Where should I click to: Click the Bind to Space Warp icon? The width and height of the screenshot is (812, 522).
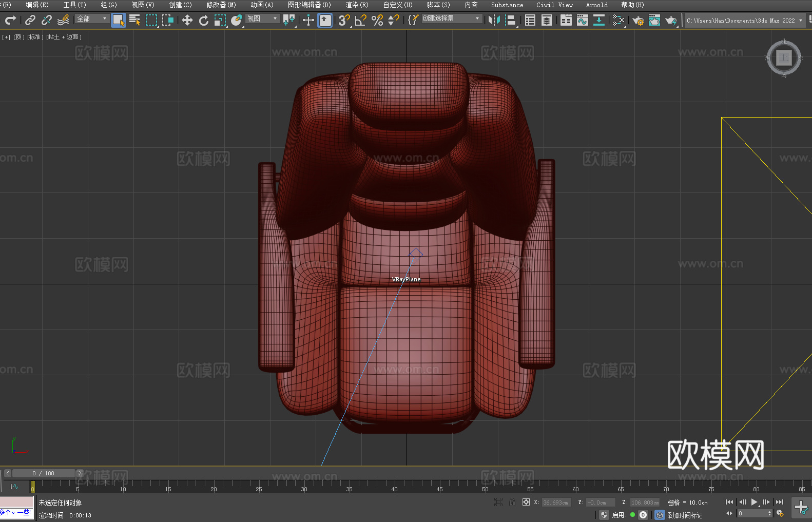[63, 20]
